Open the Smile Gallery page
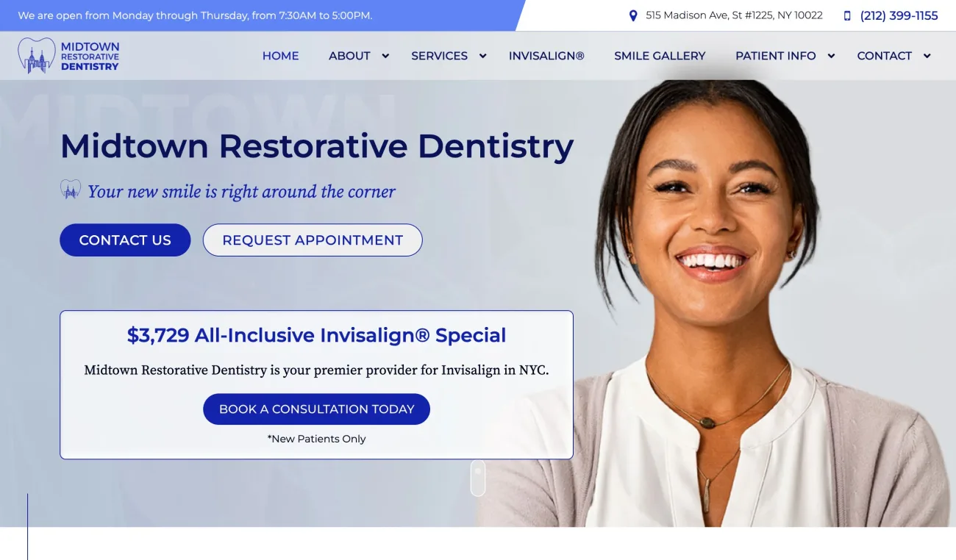 coord(660,56)
